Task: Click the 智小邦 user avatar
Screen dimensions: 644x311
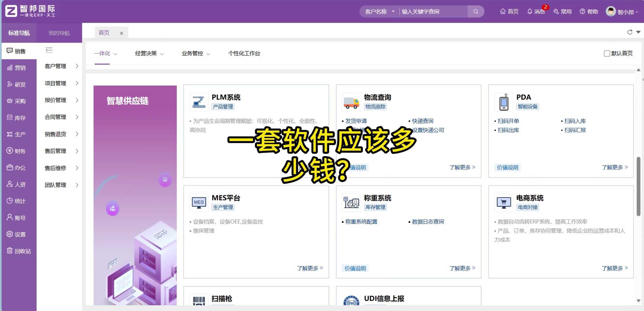Action: point(611,12)
